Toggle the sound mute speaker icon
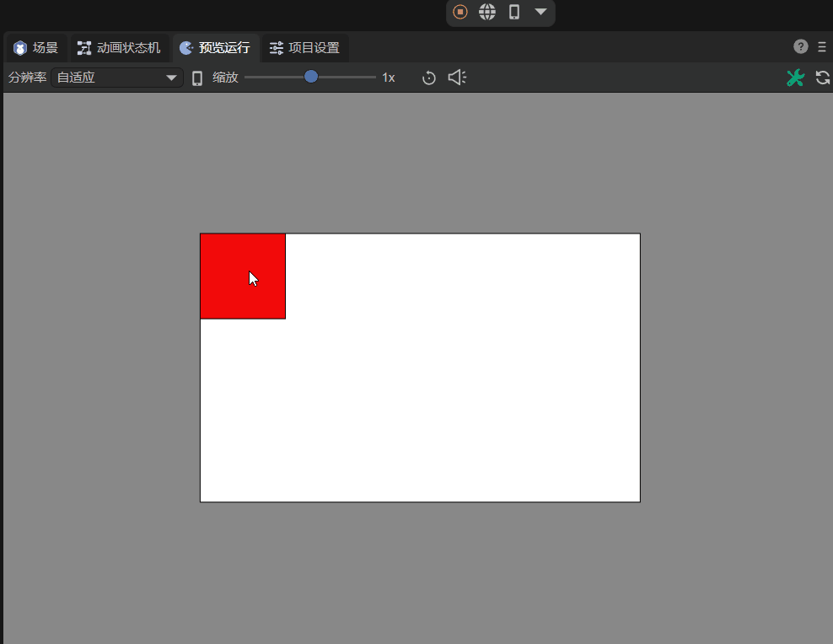The height and width of the screenshot is (644, 833). tap(457, 78)
